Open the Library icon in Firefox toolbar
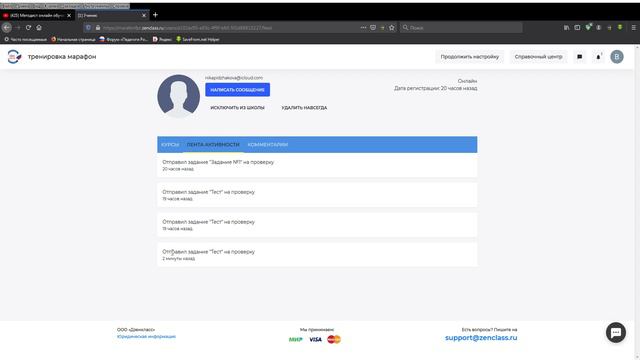Viewport: 640px width, 360px height. coord(567,27)
